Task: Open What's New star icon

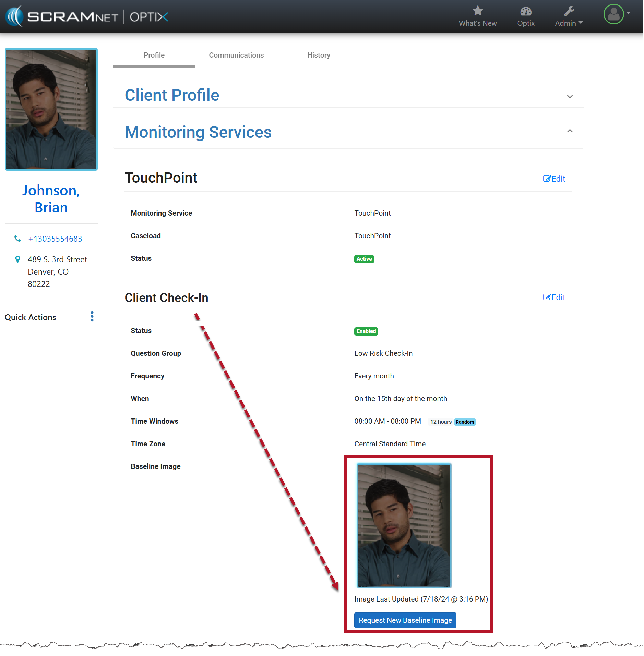Action: [477, 11]
